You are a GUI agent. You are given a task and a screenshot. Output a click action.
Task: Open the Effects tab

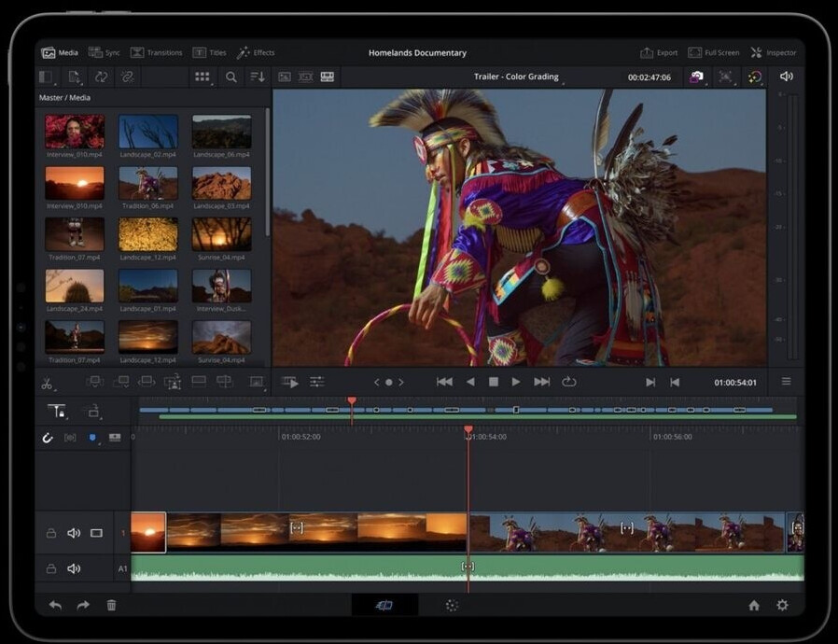[256, 53]
